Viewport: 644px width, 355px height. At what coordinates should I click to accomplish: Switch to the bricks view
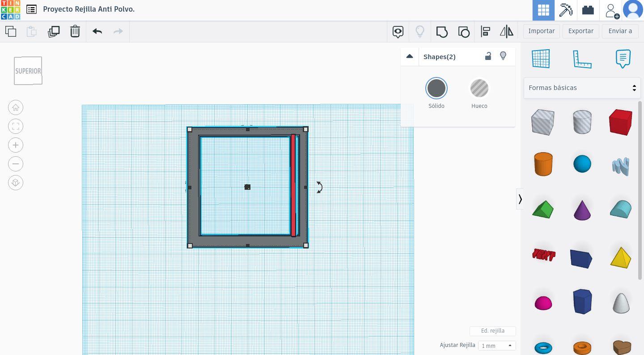pos(588,10)
